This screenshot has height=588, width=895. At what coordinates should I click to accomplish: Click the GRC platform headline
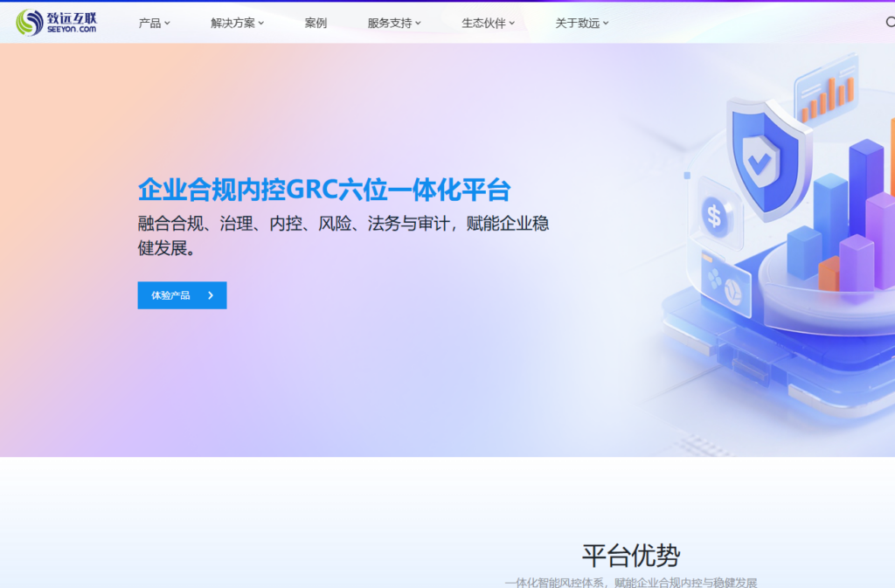(x=325, y=189)
